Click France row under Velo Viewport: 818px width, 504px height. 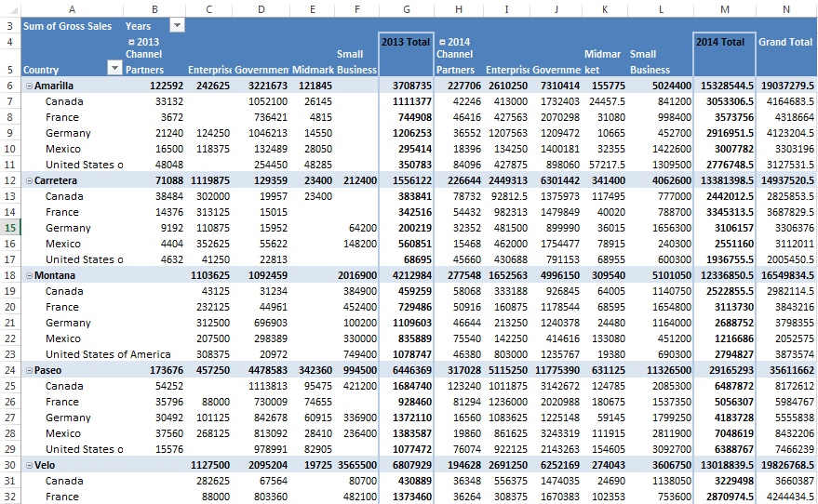(62, 497)
